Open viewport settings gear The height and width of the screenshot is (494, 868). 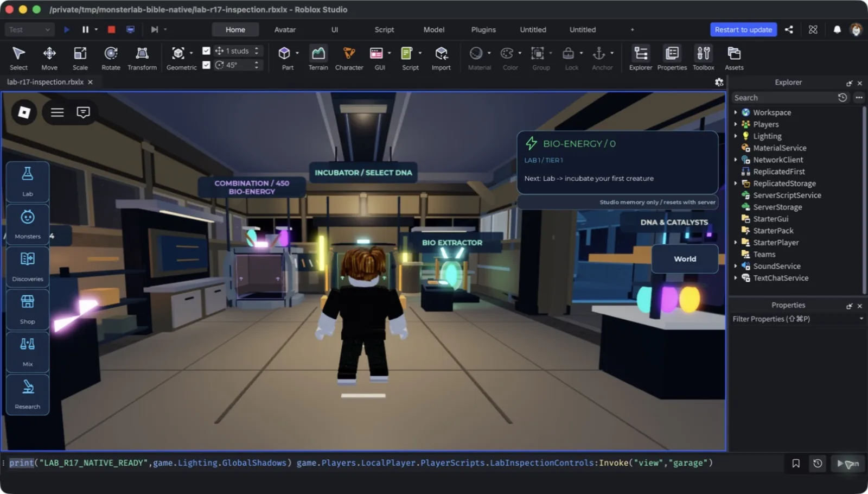click(x=719, y=82)
